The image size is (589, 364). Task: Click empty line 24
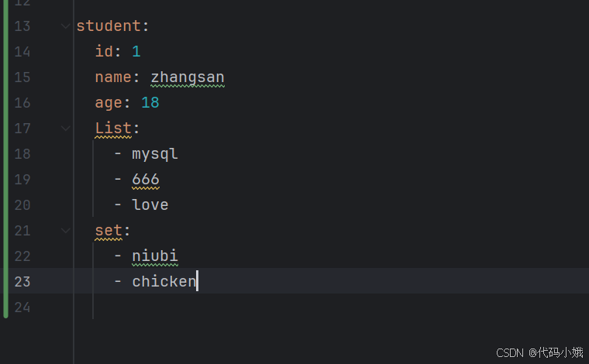332,307
